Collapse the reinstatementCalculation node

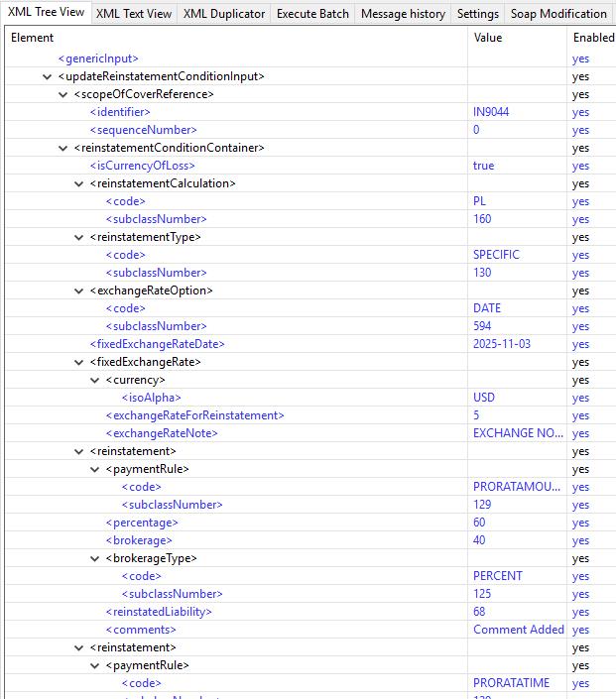pyautogui.click(x=79, y=183)
